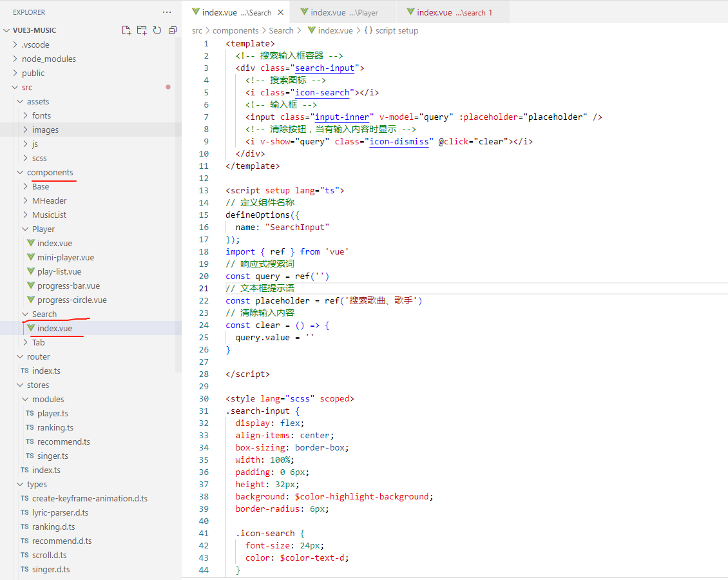Collapse the components folder

click(x=50, y=172)
